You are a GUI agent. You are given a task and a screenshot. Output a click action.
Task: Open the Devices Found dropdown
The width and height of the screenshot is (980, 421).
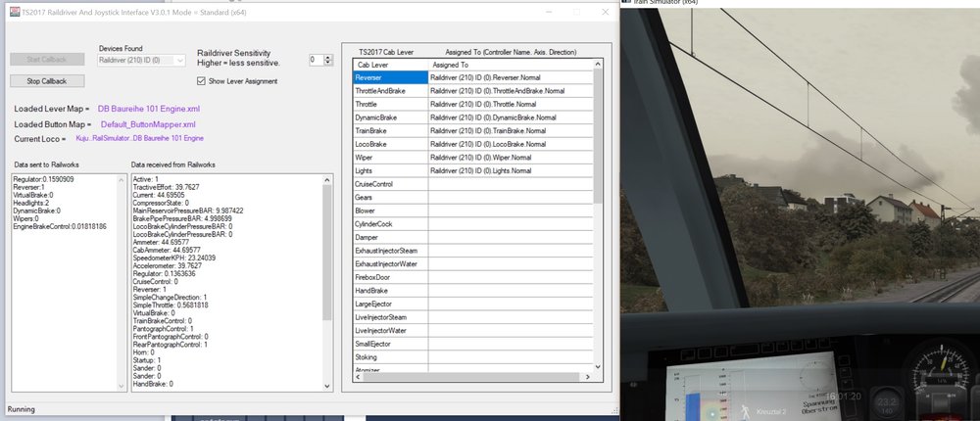point(142,61)
